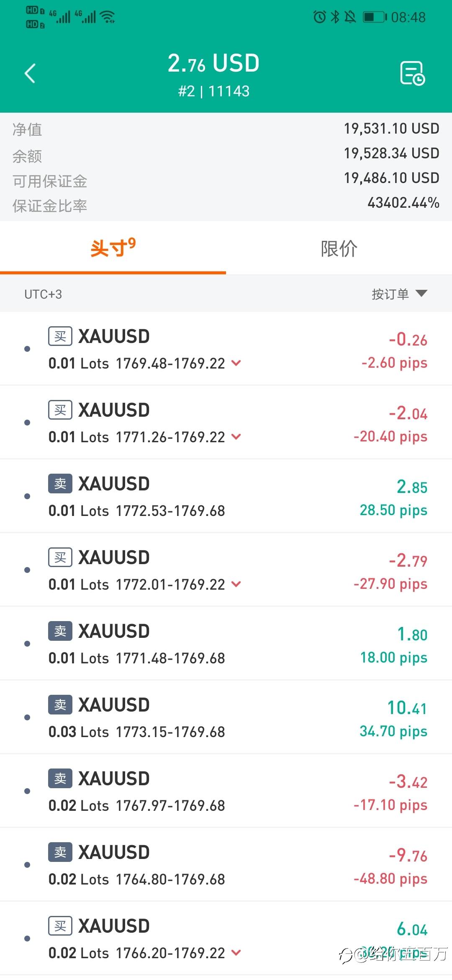The width and height of the screenshot is (452, 980).
Task: Open the order history icon
Action: click(x=412, y=73)
